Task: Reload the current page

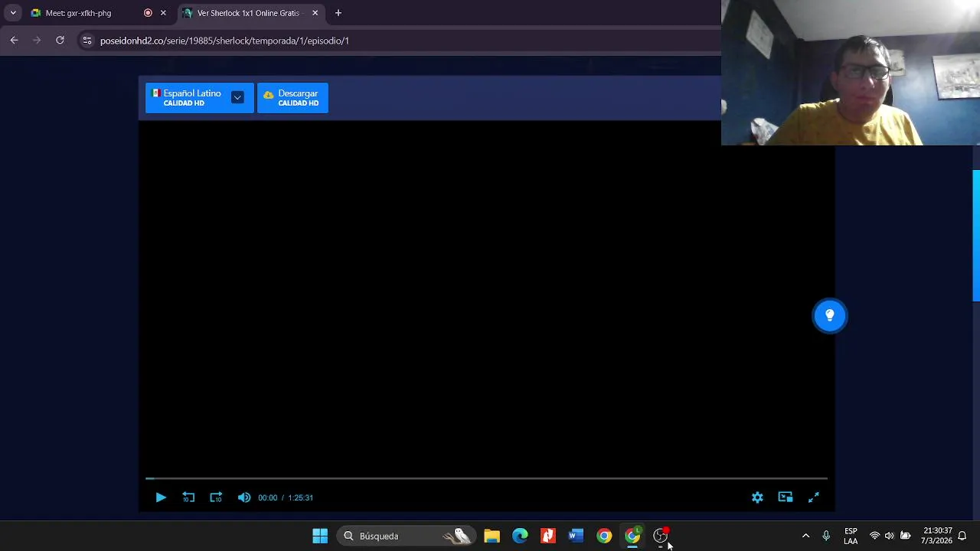Action: point(60,41)
